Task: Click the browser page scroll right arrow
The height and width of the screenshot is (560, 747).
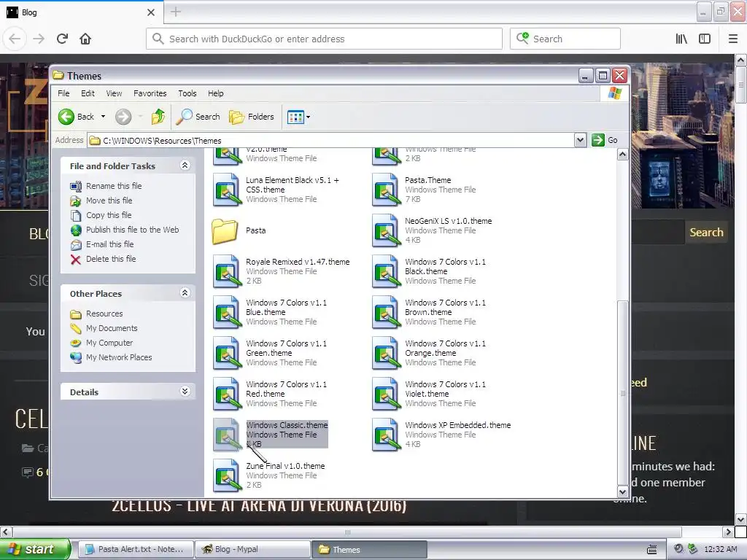Action: pos(728,532)
